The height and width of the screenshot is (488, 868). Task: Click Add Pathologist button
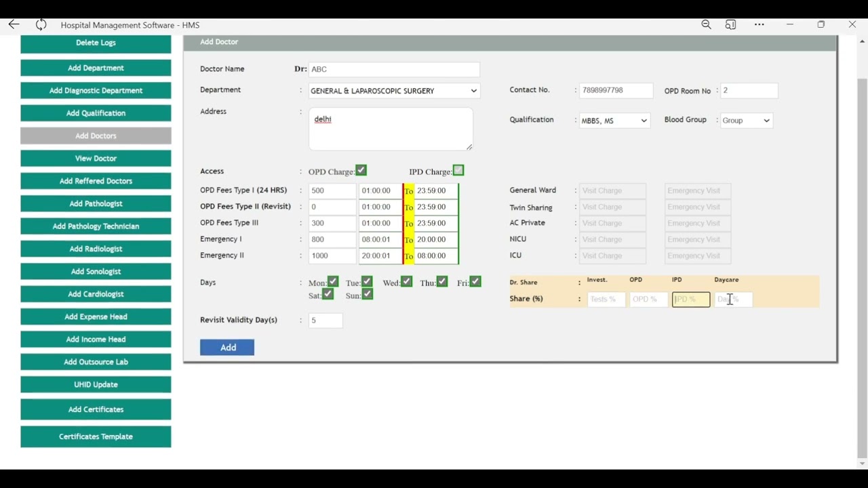click(96, 203)
